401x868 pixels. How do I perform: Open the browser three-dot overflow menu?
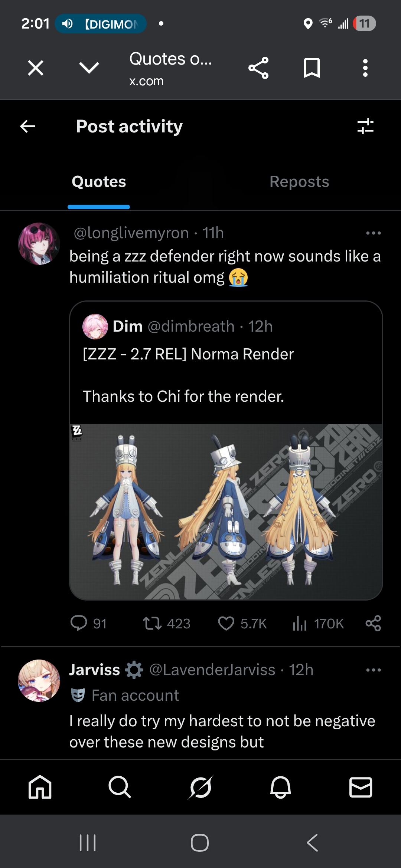click(365, 68)
